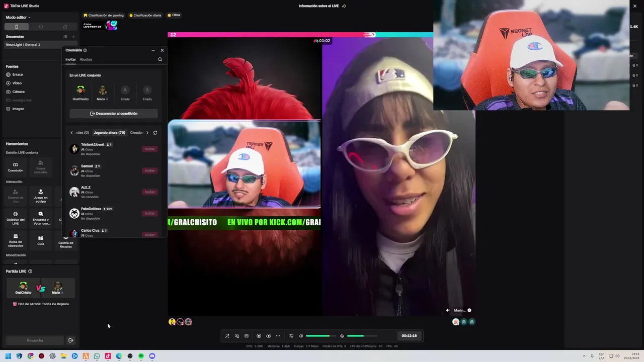The width and height of the screenshot is (644, 362).
Task: Switch to the Invitar tab
Action: (70, 59)
